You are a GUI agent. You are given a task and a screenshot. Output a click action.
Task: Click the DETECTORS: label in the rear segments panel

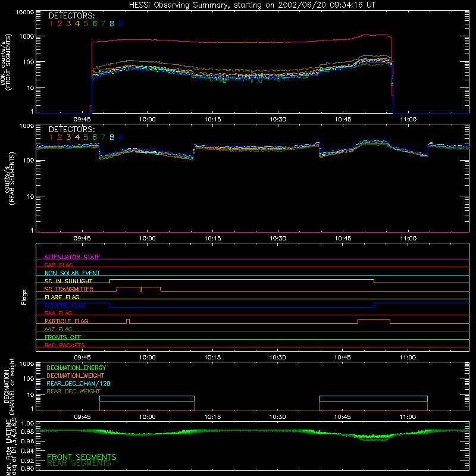71,129
